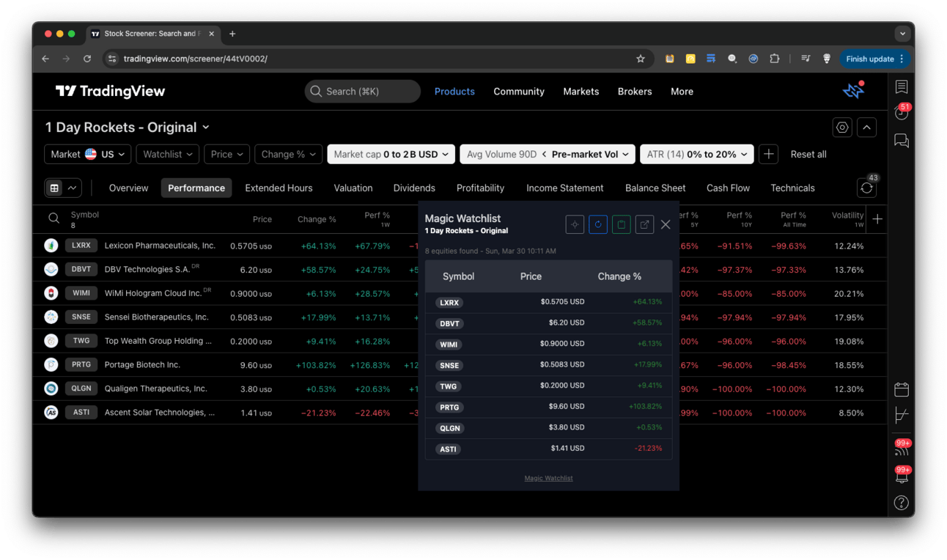Open the Market US filter dropdown
The height and width of the screenshot is (560, 947).
[88, 154]
